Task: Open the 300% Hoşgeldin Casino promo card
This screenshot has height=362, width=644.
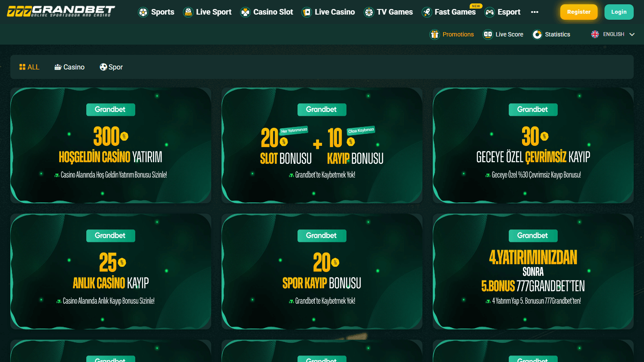Action: (111, 145)
